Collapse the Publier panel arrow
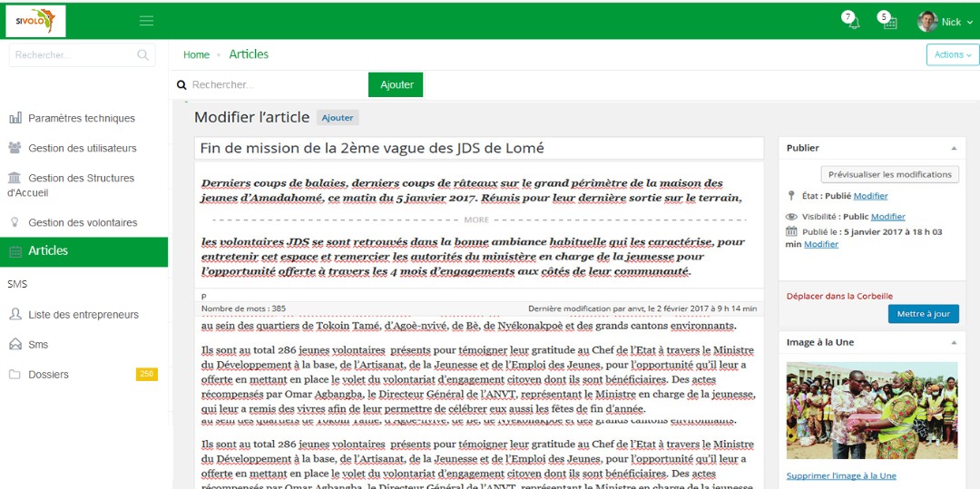 click(954, 149)
